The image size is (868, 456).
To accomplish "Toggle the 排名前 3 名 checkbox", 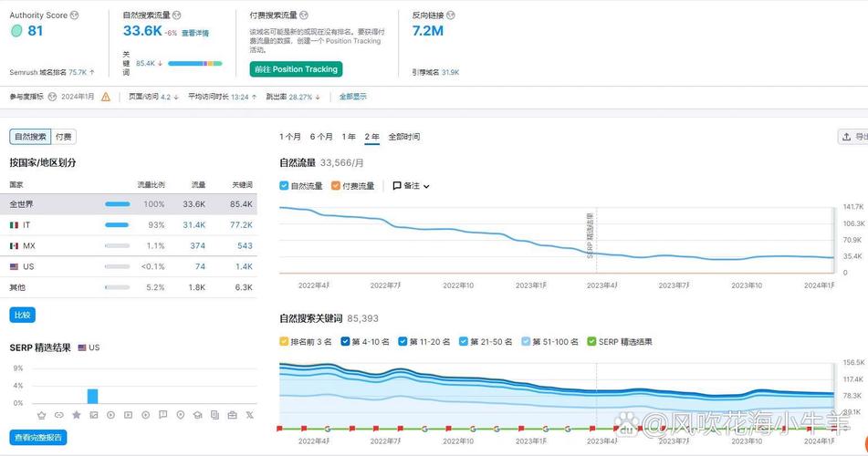I will [284, 341].
